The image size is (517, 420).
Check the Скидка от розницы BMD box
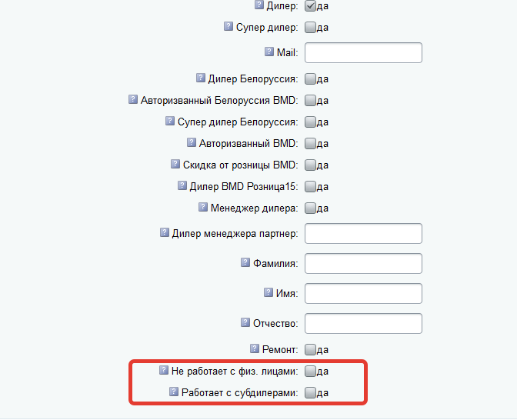pos(311,165)
